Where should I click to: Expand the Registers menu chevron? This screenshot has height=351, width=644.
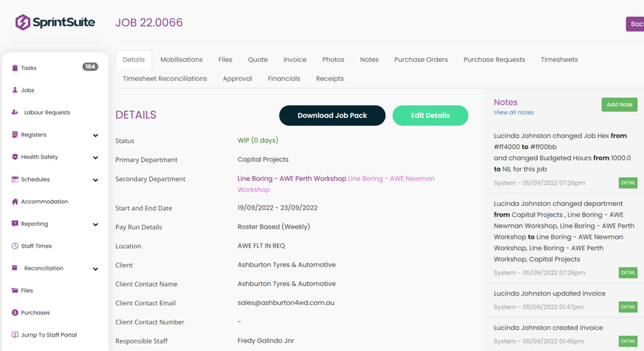point(95,135)
